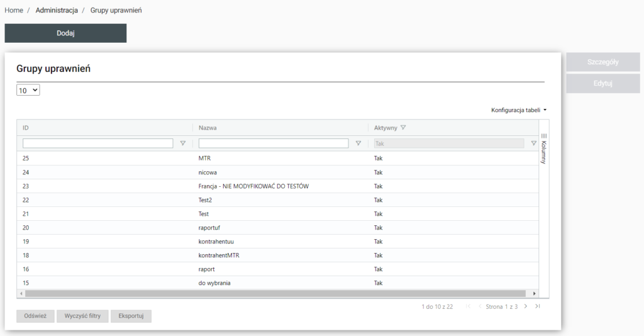This screenshot has width=644, height=336.
Task: Click the filter icon in Aktywny column header
Action: pos(403,128)
